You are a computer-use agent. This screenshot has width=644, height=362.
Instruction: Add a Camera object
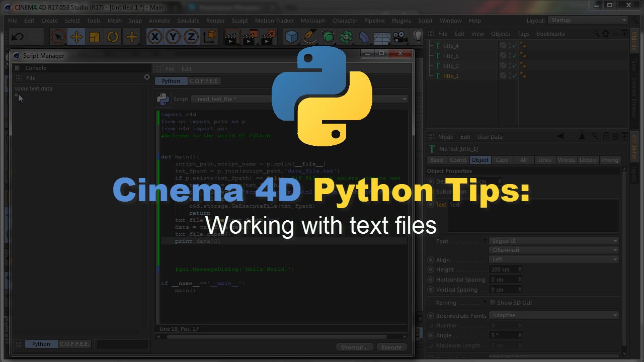[400, 37]
